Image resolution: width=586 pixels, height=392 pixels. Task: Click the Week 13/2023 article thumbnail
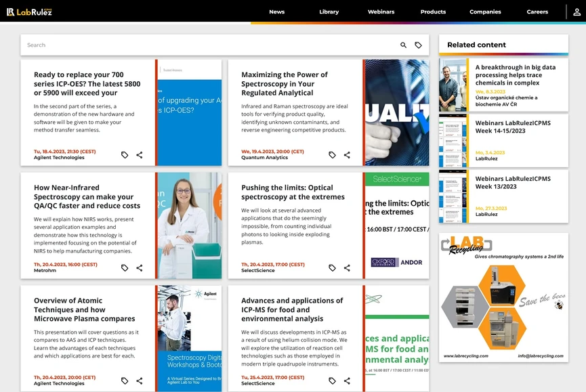[453, 196]
